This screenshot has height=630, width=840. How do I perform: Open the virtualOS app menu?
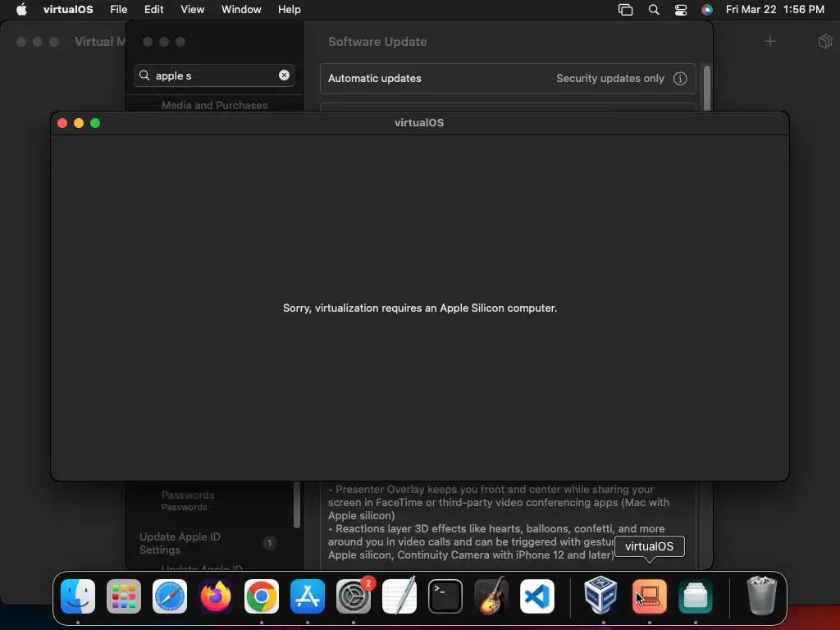pyautogui.click(x=68, y=9)
